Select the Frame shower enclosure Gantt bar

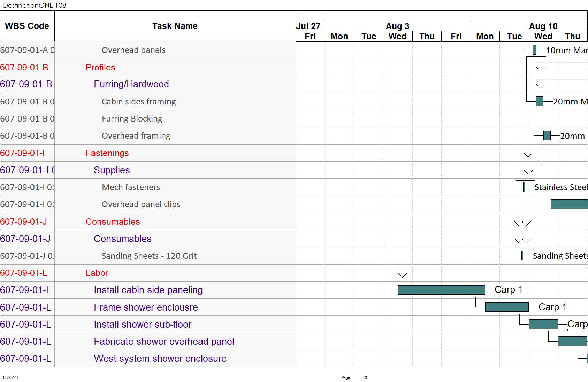[x=507, y=307]
